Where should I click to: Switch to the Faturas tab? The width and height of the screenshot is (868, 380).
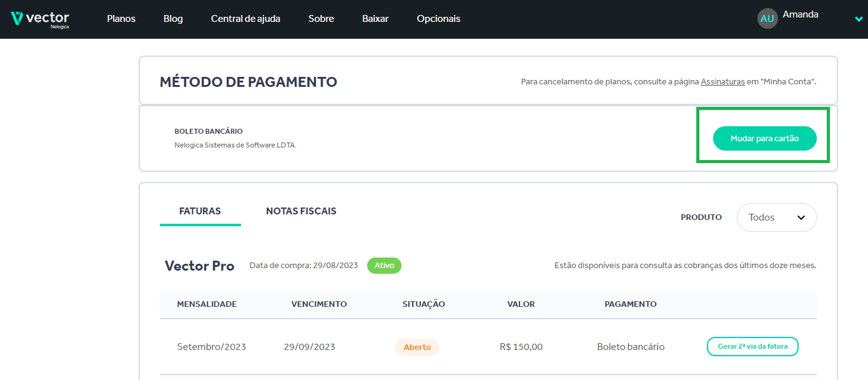click(x=200, y=211)
